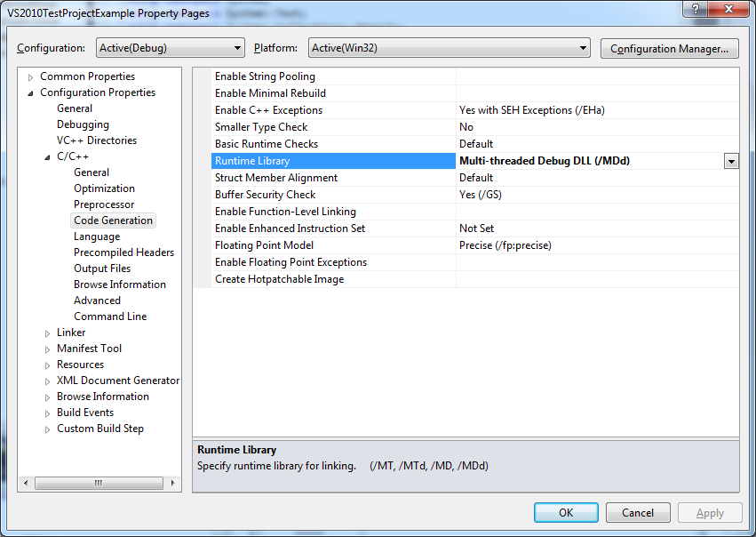Expand the Common Properties node arrow

[x=30, y=77]
